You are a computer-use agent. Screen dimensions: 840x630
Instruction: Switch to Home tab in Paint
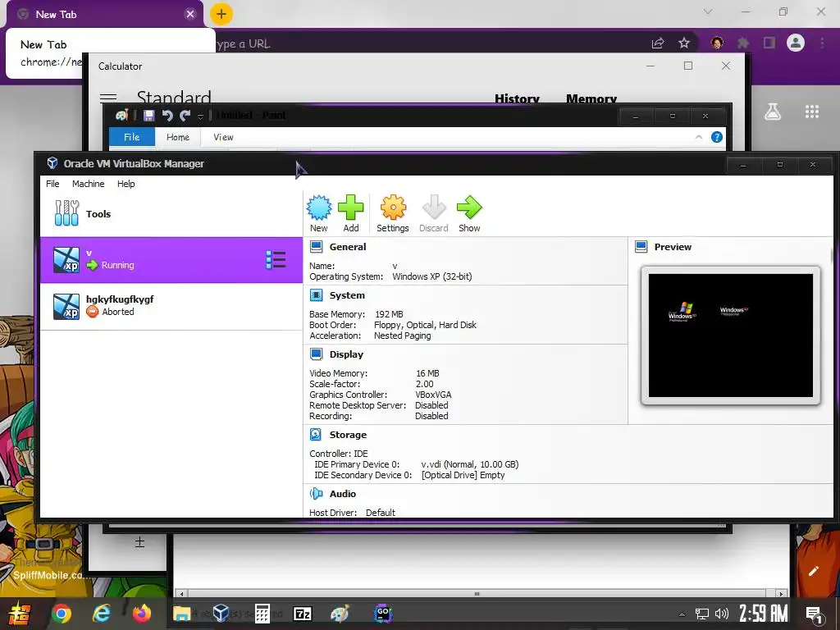[x=178, y=137]
